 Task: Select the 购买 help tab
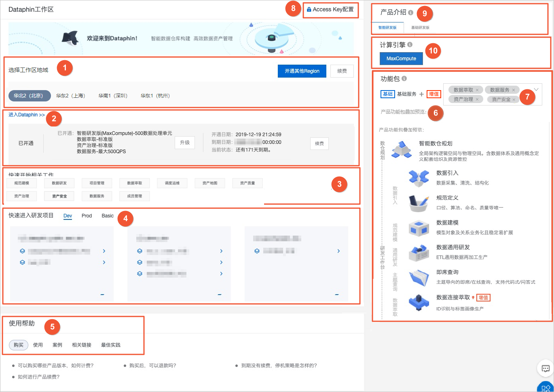tap(19, 345)
